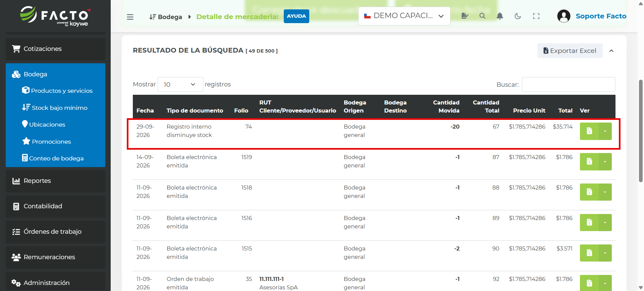Open Remuneraciones in the sidebar
Image resolution: width=644 pixels, height=291 pixels.
(x=55, y=257)
